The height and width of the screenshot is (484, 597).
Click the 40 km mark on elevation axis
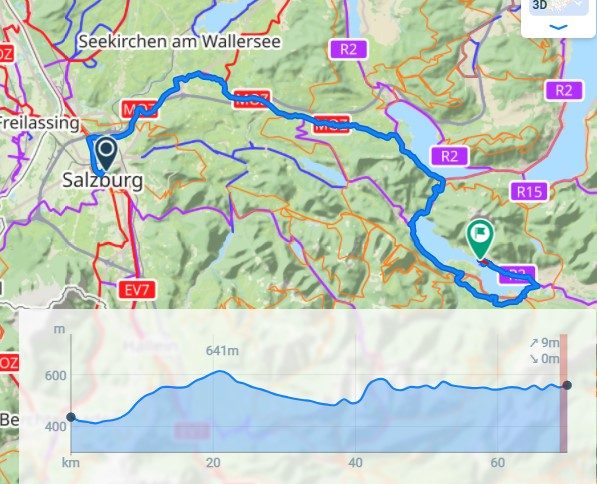pos(355,463)
